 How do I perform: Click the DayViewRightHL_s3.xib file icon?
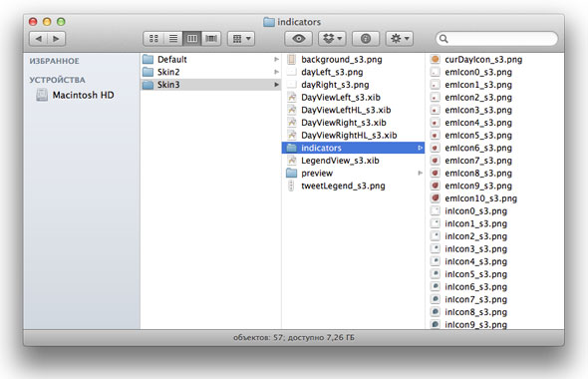tap(292, 135)
